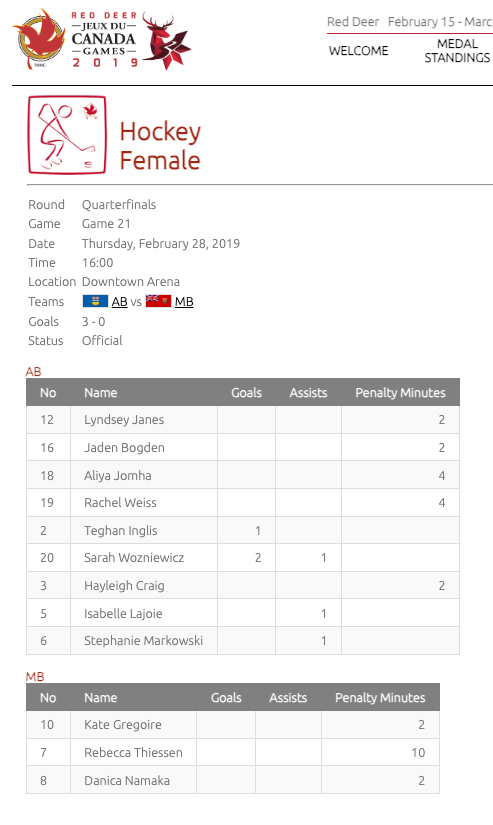This screenshot has width=493, height=825.
Task: Open the WELCOME menu item
Action: click(x=358, y=51)
